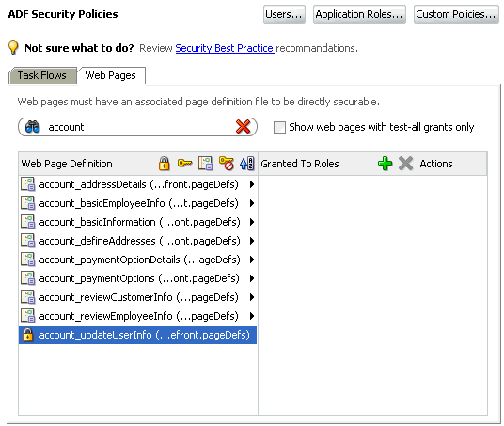Select account_basicInformation row text
The image size is (504, 426).
click(x=139, y=222)
